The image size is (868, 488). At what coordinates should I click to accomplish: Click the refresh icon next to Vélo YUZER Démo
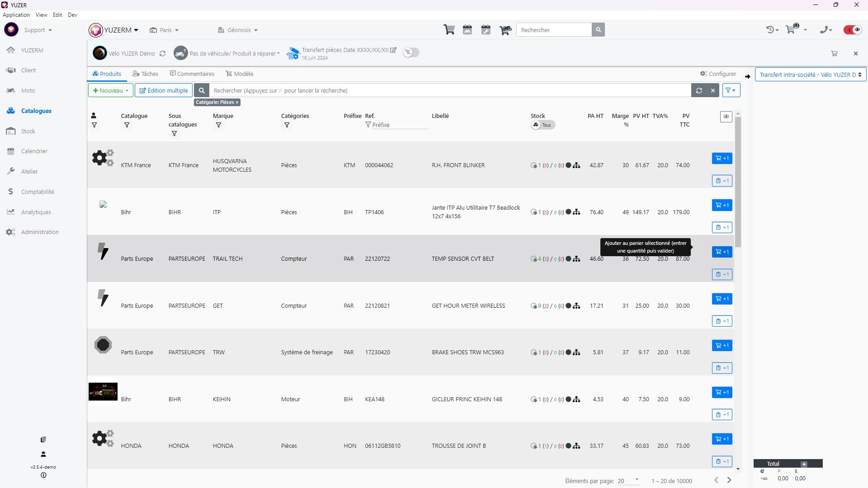162,53
